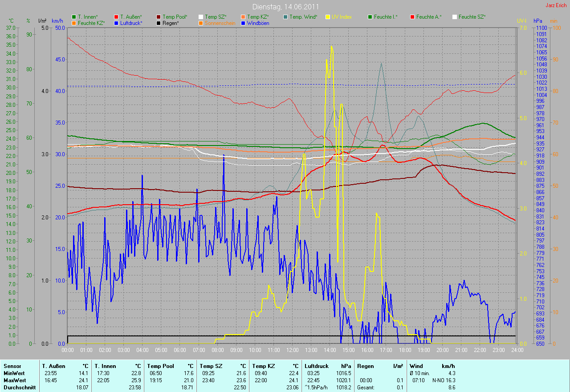The height and width of the screenshot is (392, 570).
Task: Click the blue Luftdruck legend marker
Action: [116, 23]
